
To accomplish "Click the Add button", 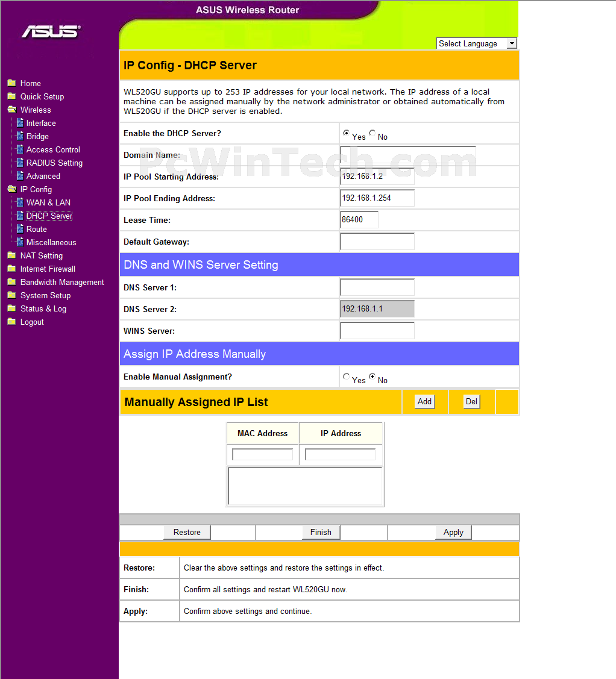I will coord(424,401).
